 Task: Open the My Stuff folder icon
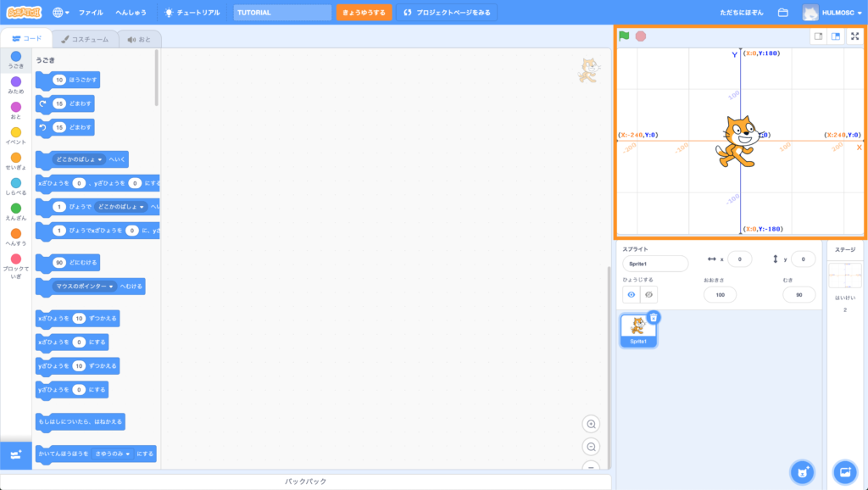point(782,13)
